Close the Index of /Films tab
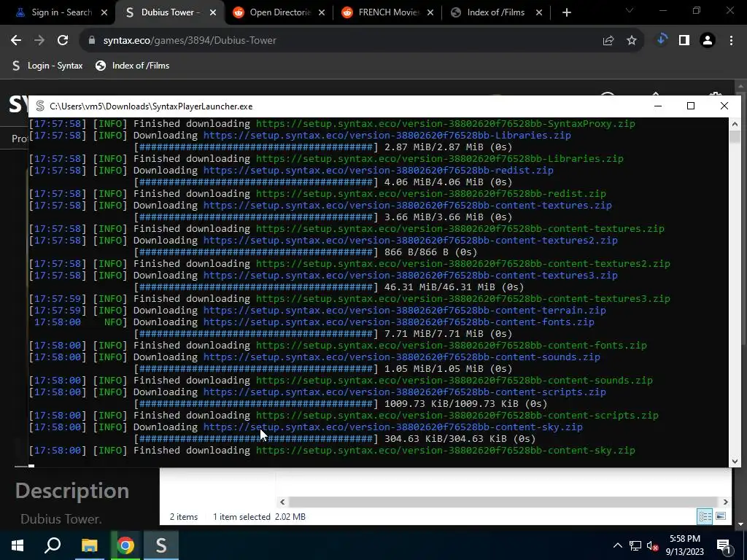Image resolution: width=747 pixels, height=560 pixels. coord(539,13)
